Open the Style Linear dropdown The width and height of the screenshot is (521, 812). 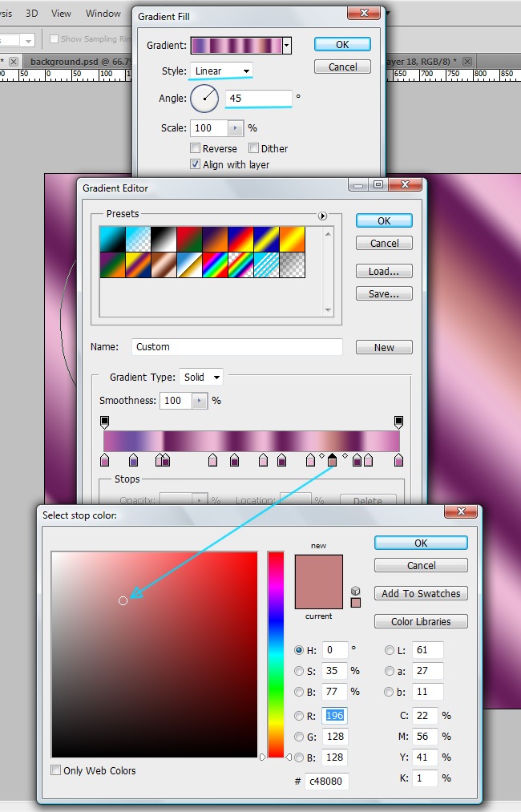click(222, 71)
